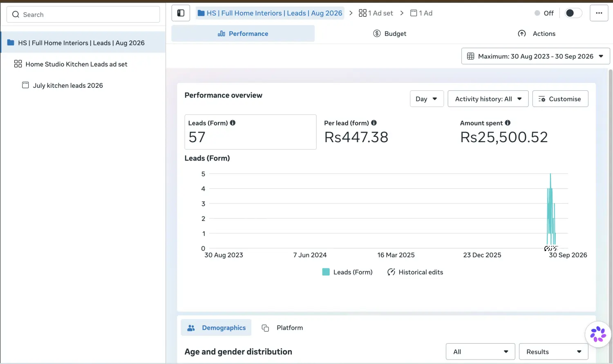Click the Customise button
Viewport: 613px width, 364px height.
(560, 99)
